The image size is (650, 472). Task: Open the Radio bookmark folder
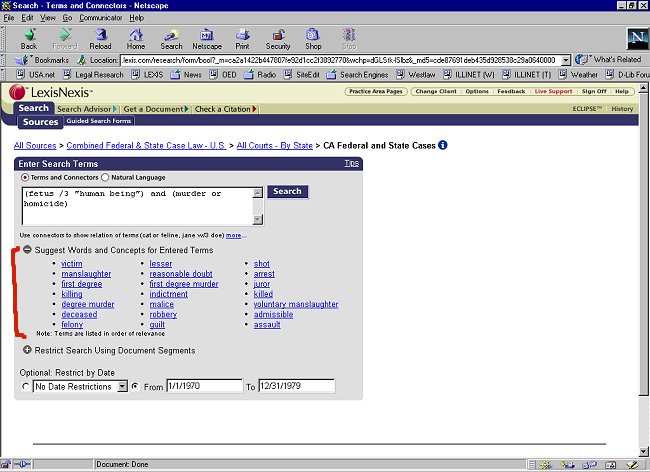pos(260,75)
